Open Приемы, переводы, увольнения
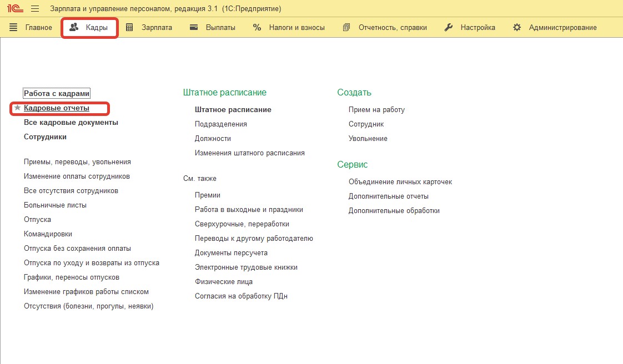623x364 pixels. [78, 162]
